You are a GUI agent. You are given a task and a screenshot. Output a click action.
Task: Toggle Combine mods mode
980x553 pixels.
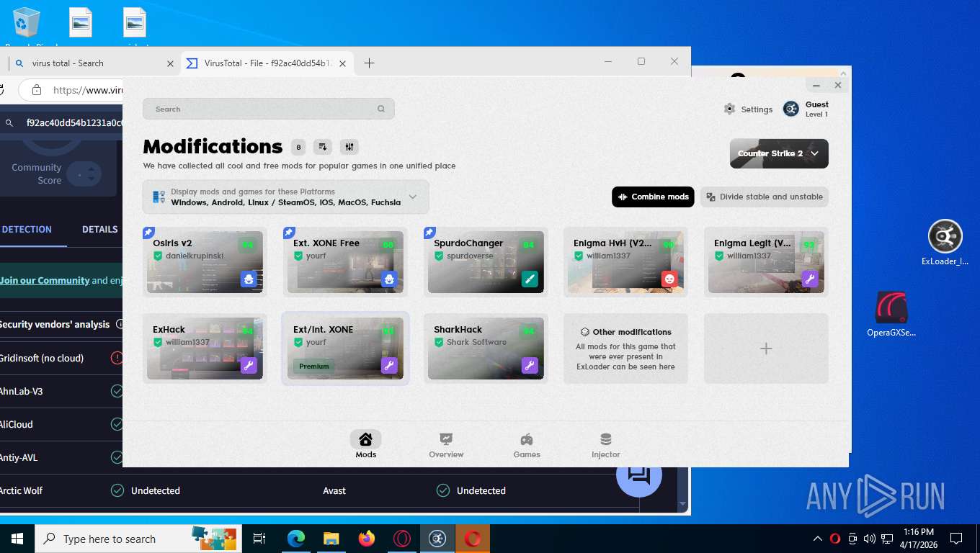(653, 197)
